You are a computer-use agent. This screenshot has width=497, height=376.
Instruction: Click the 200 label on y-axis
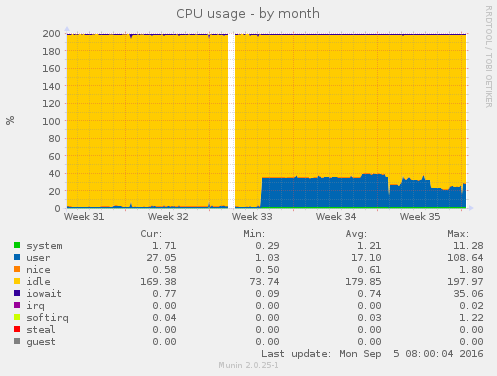pos(51,34)
